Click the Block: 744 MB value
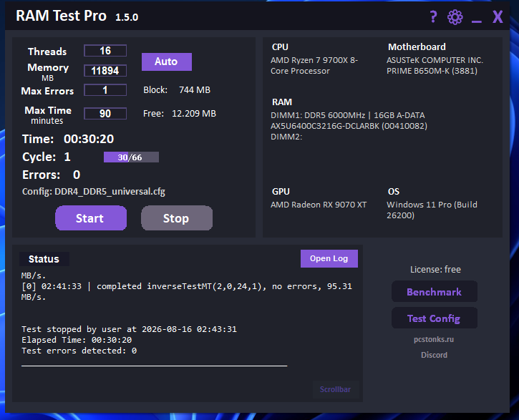 click(x=177, y=90)
